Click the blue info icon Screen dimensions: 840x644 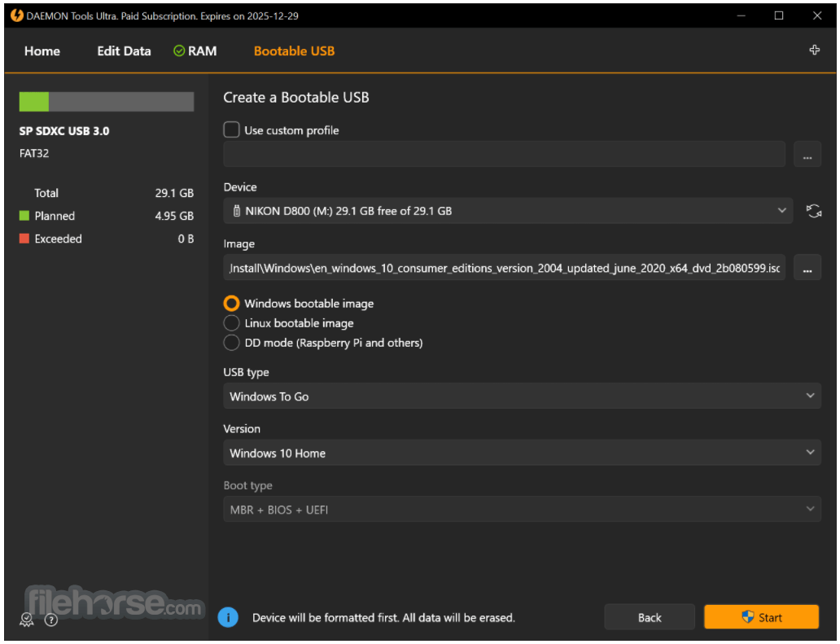pyautogui.click(x=228, y=617)
